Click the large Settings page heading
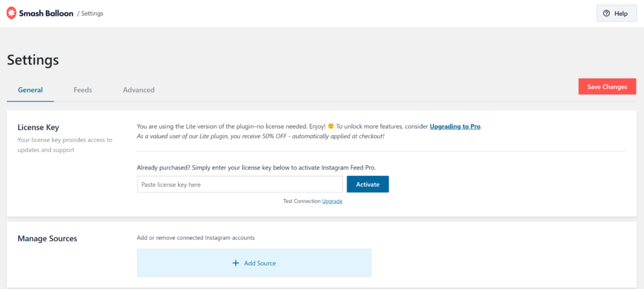The image size is (644, 289). 33,60
